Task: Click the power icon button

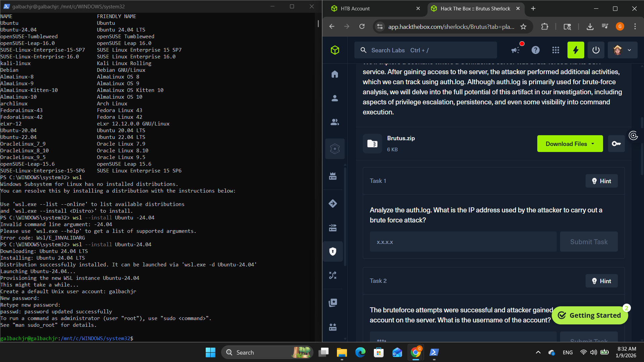Action: coord(596,50)
